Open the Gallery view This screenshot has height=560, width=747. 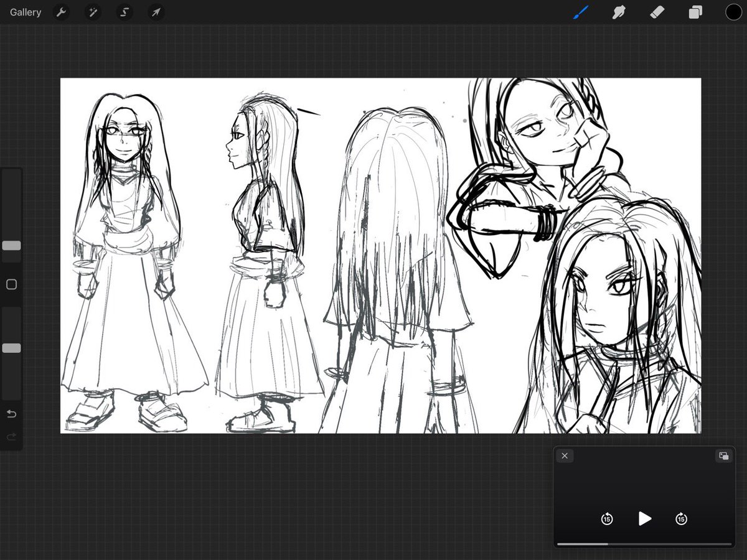point(26,12)
